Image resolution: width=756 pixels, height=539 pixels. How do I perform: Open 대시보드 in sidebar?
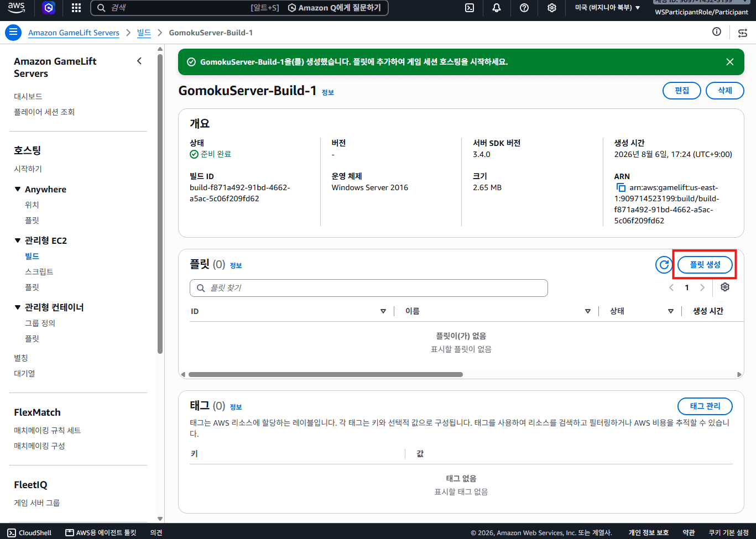(x=28, y=96)
